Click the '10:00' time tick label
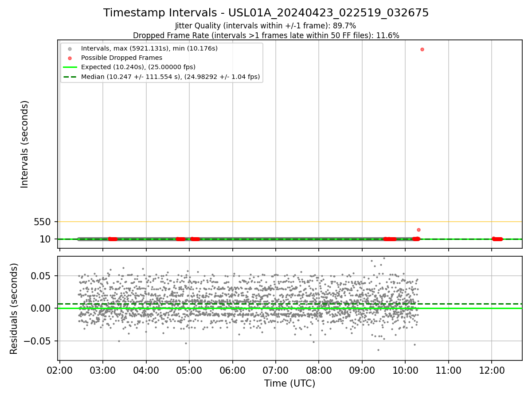Image resolution: width=532 pixels, height=399 pixels. tap(405, 370)
